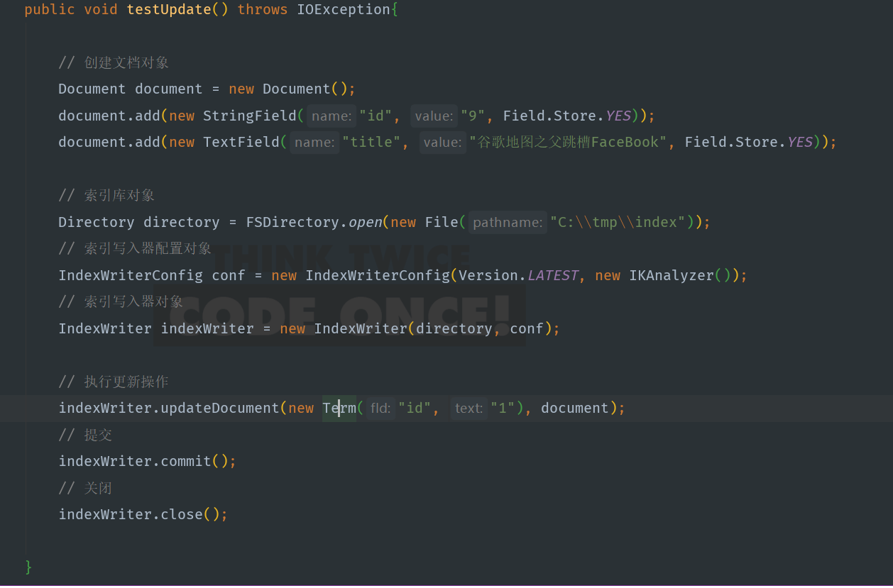Click the IKAnalyzer class name

pyautogui.click(x=672, y=275)
